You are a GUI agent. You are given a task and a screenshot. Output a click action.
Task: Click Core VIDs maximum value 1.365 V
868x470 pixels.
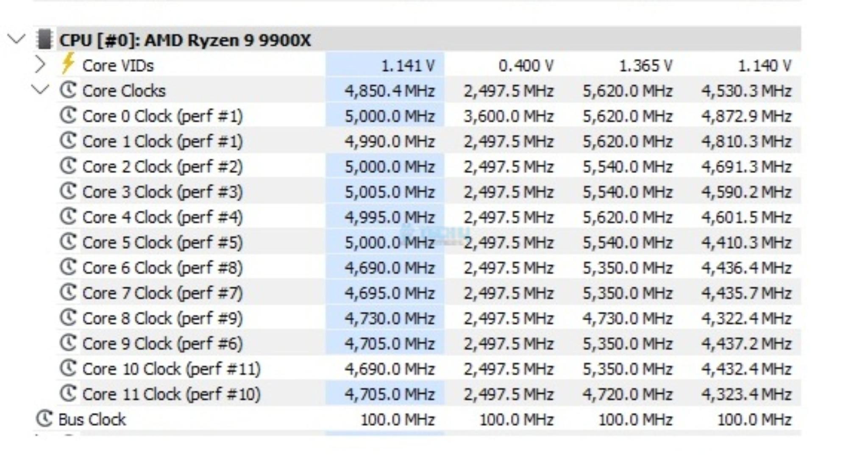point(645,66)
